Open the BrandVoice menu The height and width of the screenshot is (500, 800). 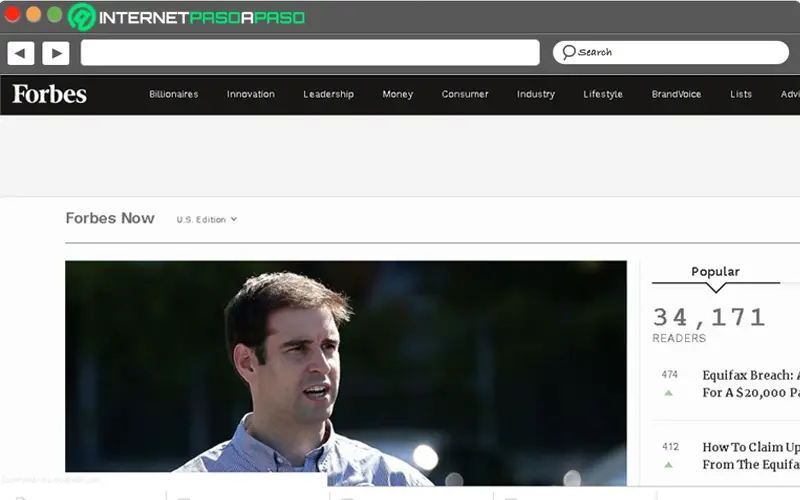[676, 94]
